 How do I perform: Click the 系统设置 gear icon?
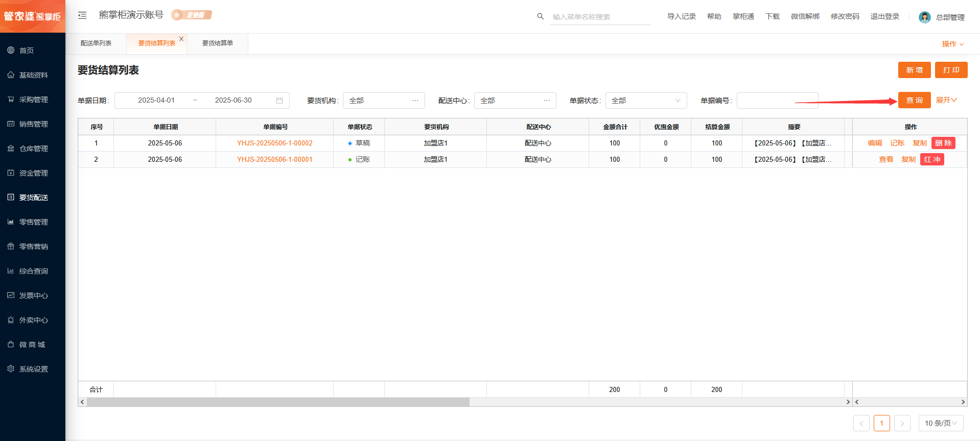click(x=11, y=369)
